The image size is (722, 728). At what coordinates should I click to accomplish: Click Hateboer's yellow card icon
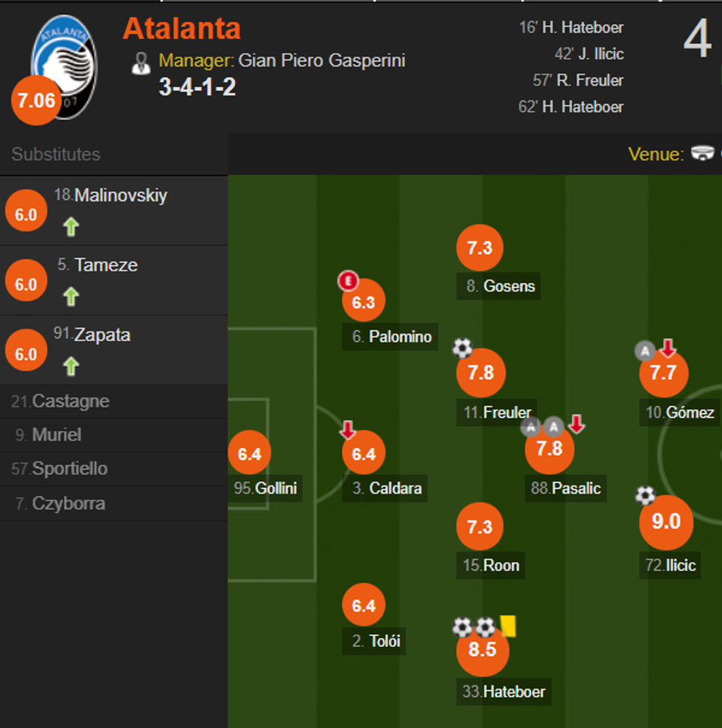click(508, 626)
